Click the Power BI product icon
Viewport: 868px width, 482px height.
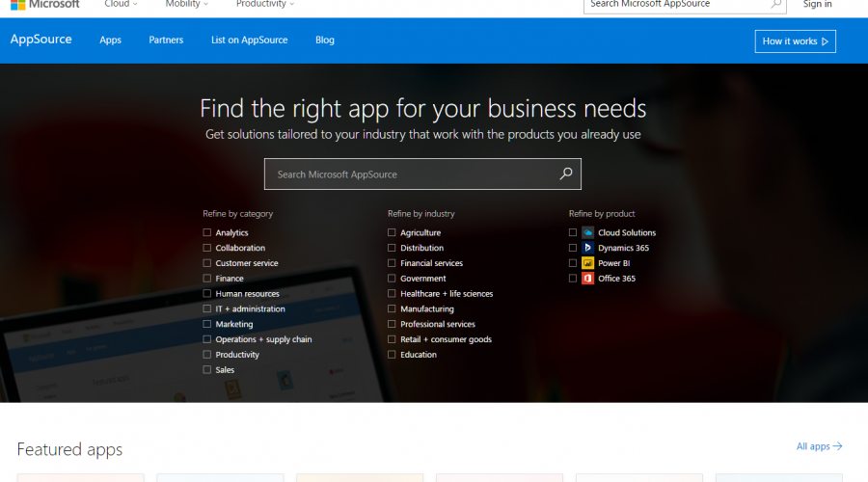coord(587,263)
